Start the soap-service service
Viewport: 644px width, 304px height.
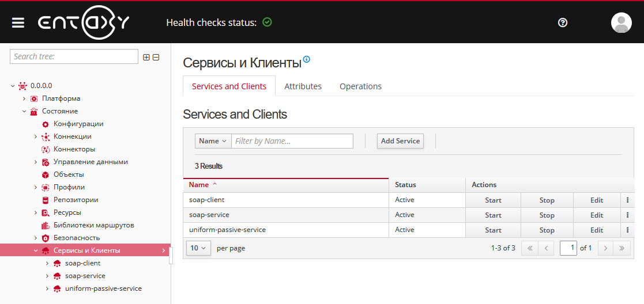click(494, 215)
